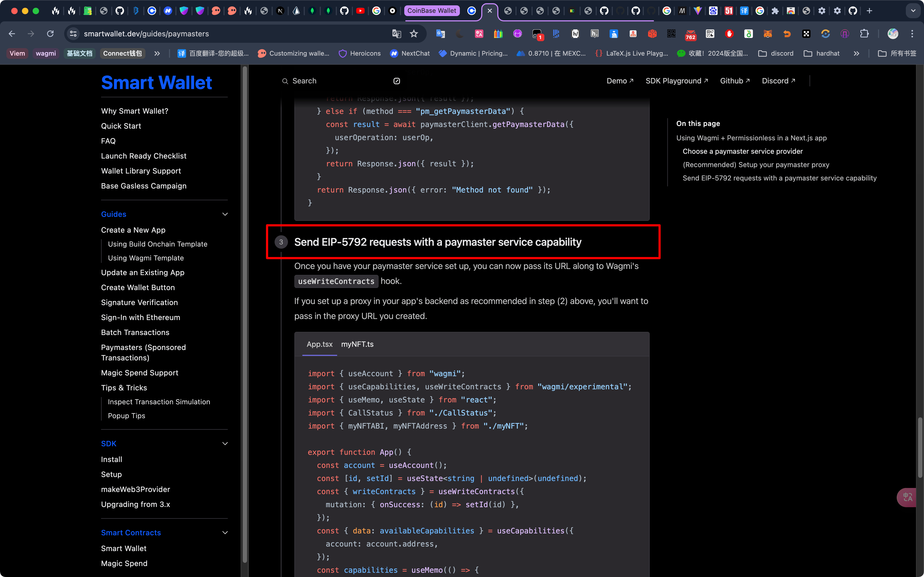Jump to Setup your paymaster proxy section

(x=756, y=165)
